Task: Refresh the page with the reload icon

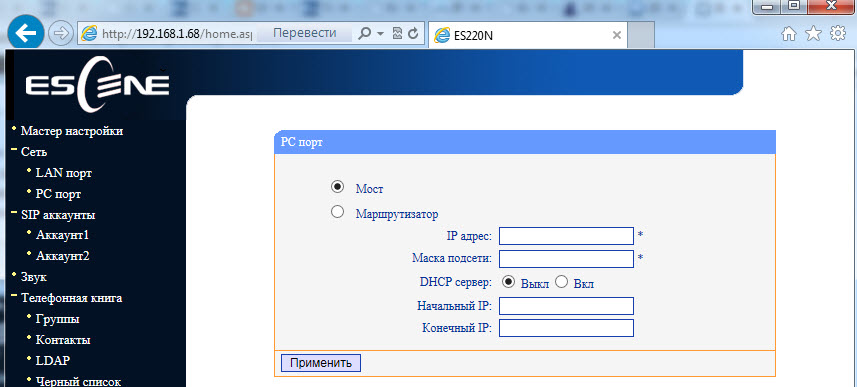Action: pos(413,34)
